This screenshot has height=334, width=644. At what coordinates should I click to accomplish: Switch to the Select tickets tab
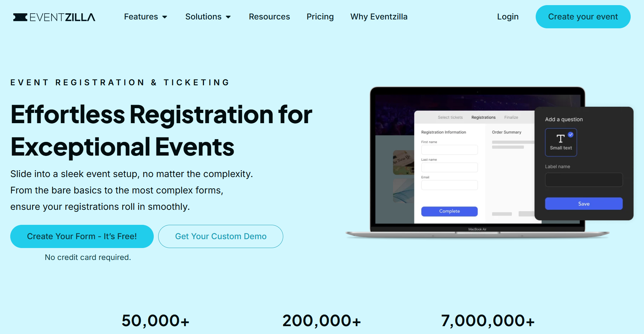450,117
